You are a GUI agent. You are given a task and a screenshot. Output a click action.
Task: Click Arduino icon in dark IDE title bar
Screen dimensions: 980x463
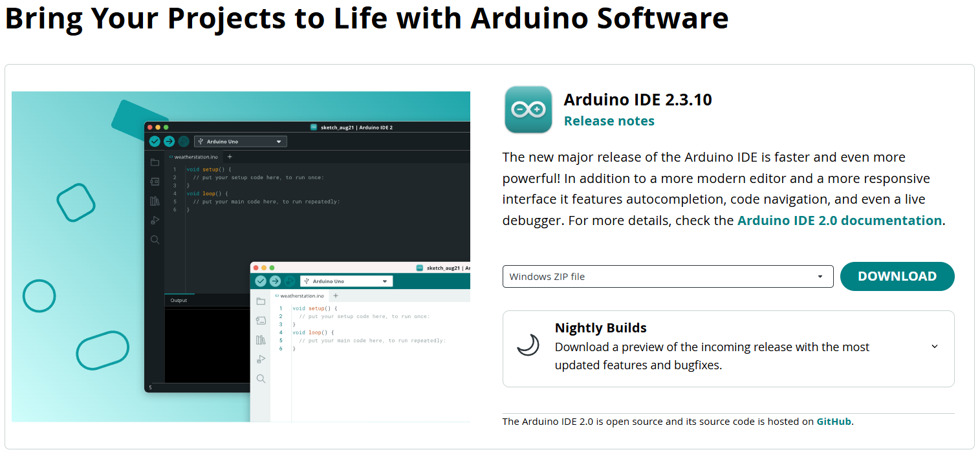314,127
